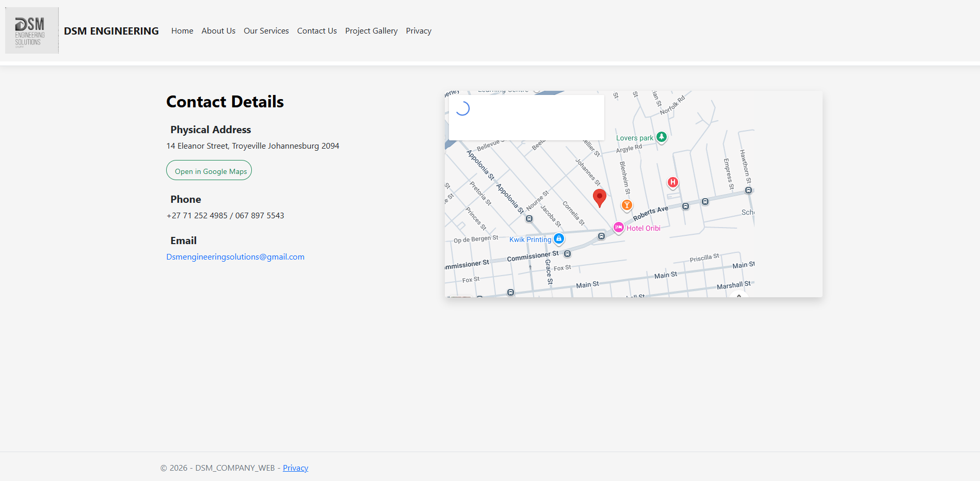Click the DSM Engineering Solutions logo
The height and width of the screenshot is (481, 980).
coord(32,30)
